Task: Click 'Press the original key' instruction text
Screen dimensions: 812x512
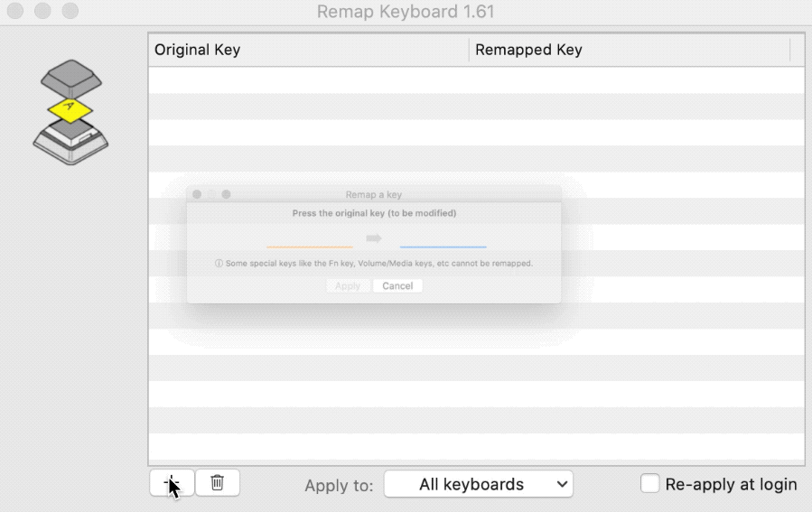Action: tap(374, 213)
